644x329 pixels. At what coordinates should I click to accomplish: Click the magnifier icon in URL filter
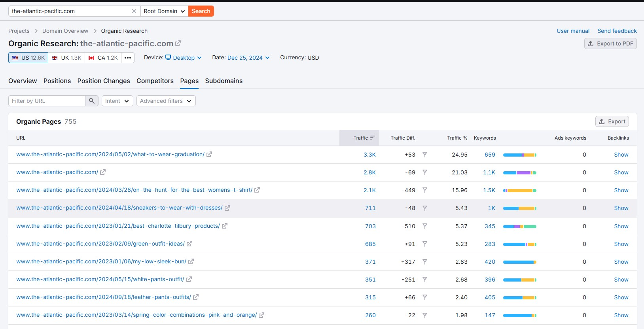tap(91, 101)
